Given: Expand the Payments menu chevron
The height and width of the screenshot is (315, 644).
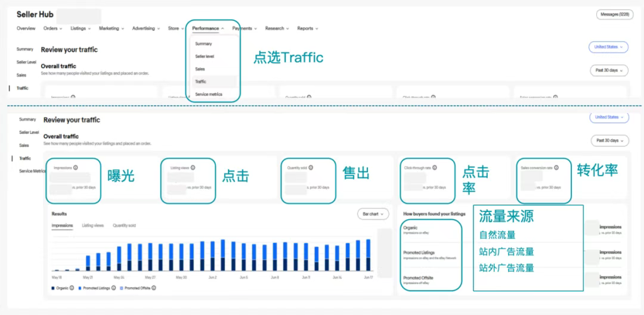Looking at the screenshot, I should 255,29.
